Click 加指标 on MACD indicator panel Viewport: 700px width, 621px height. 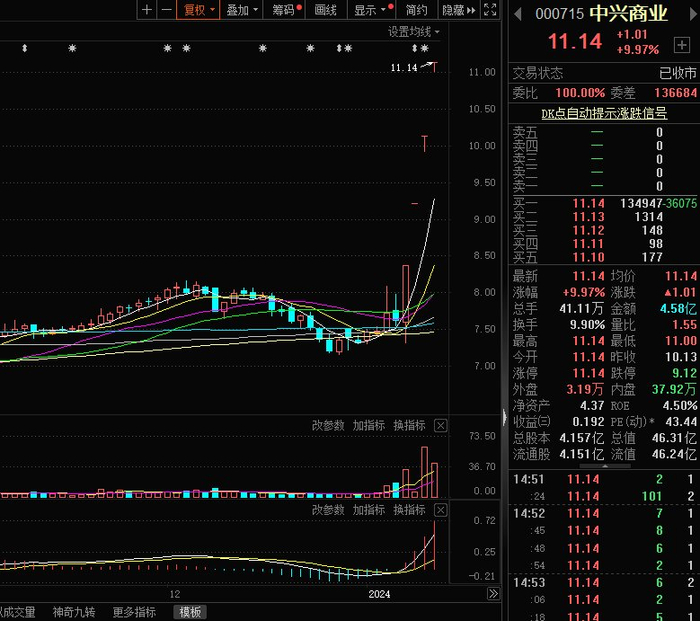[369, 509]
